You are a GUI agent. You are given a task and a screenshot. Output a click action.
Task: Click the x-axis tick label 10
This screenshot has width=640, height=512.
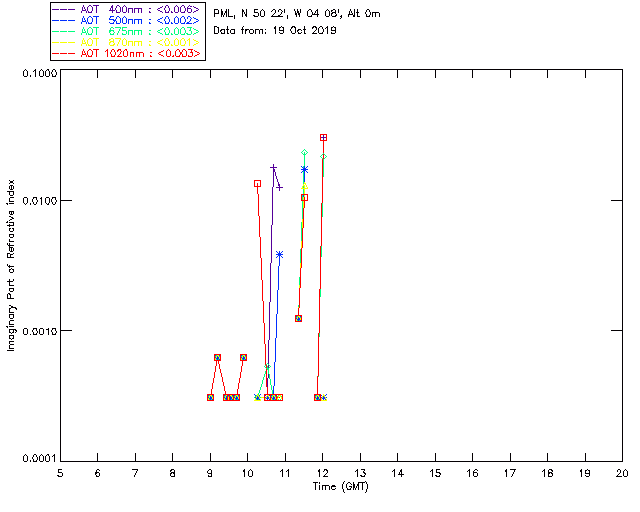point(247,473)
